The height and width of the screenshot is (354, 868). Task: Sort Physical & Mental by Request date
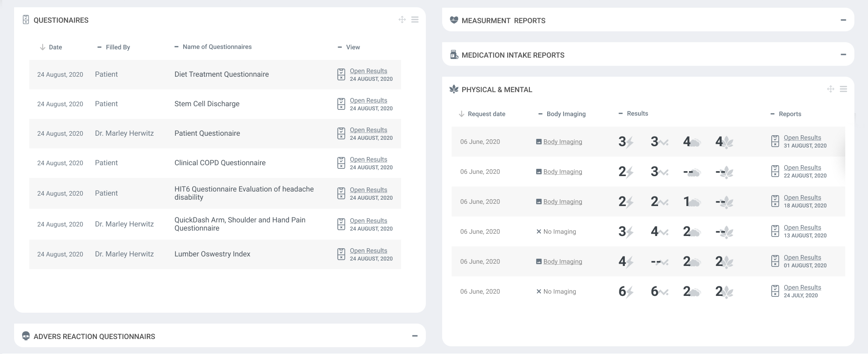[x=482, y=114]
